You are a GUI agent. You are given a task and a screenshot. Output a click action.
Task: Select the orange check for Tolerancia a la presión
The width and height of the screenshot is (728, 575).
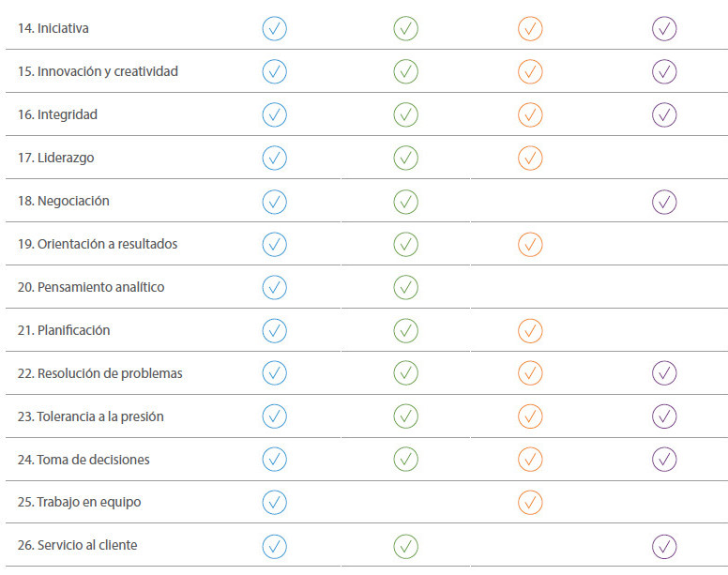pyautogui.click(x=530, y=416)
